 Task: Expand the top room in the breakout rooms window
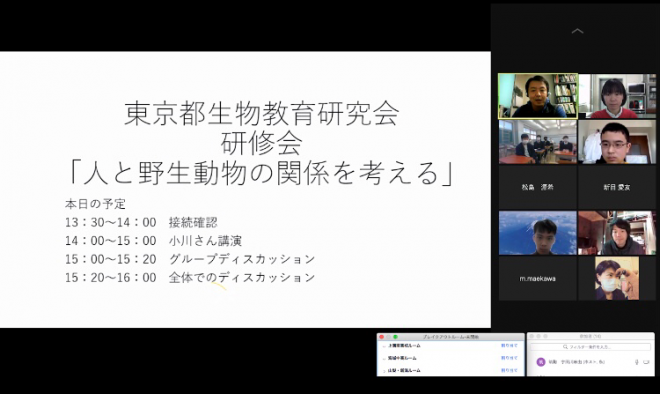[384, 346]
